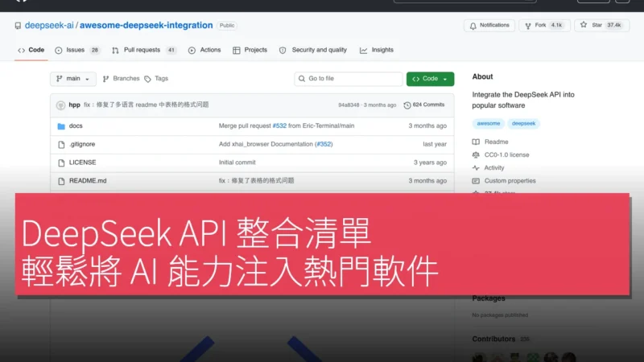Open pull request #352 link
Screen dimensions: 644x362
click(x=324, y=145)
